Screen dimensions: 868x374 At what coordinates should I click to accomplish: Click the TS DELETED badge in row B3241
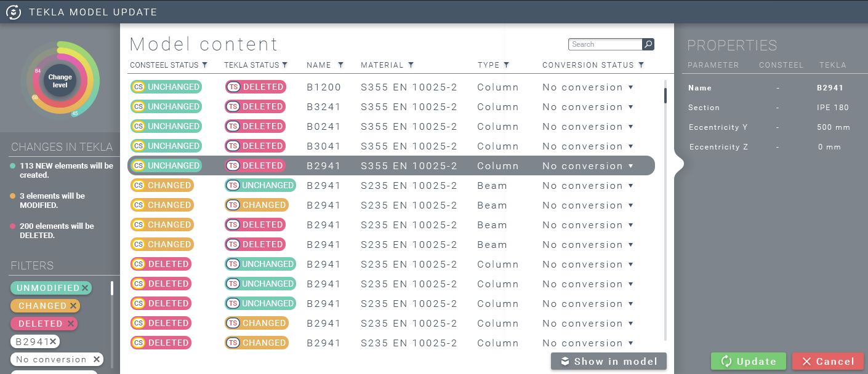click(255, 106)
